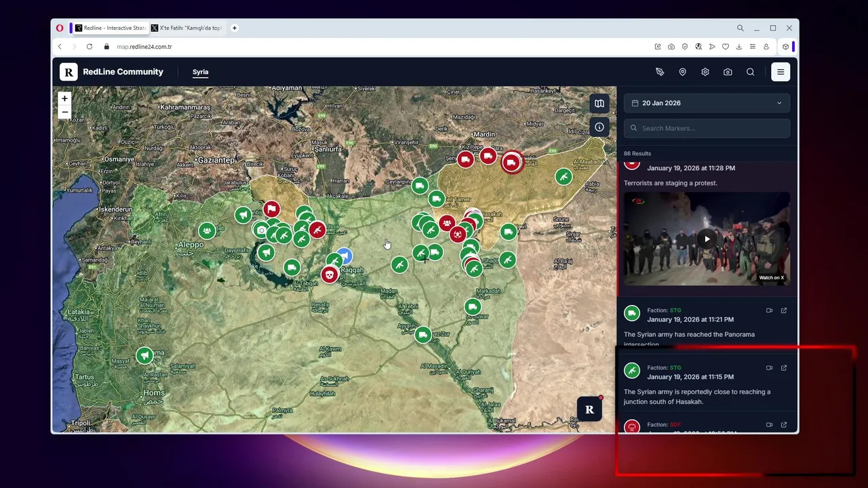Click the Opera translate icon
Screen dimensions: 868x488
(x=698, y=47)
